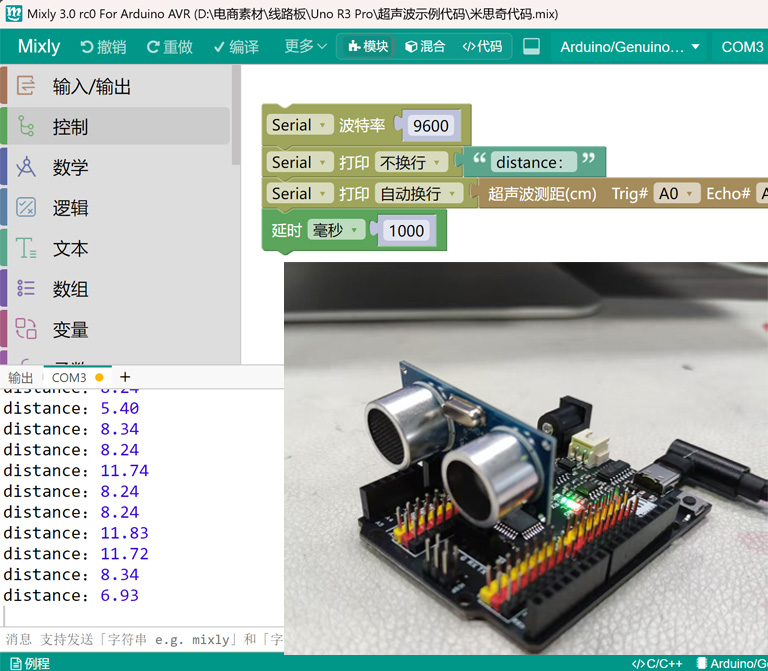Switch to the 输出 output tab
Image resolution: width=768 pixels, height=671 pixels.
click(20, 378)
